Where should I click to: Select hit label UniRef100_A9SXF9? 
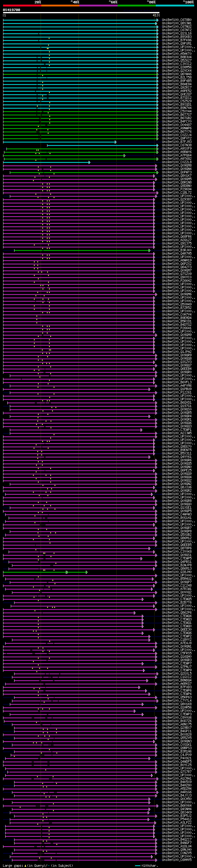click(177, 149)
